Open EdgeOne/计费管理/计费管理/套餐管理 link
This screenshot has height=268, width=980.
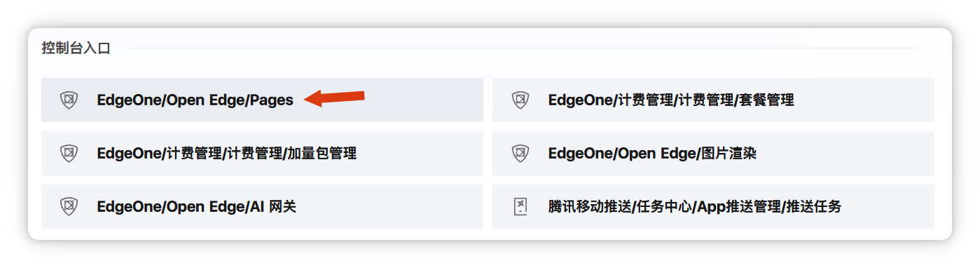pyautogui.click(x=671, y=100)
